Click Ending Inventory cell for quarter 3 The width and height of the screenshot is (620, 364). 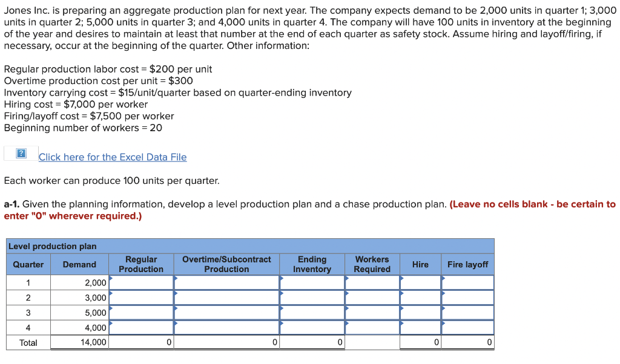click(x=312, y=313)
